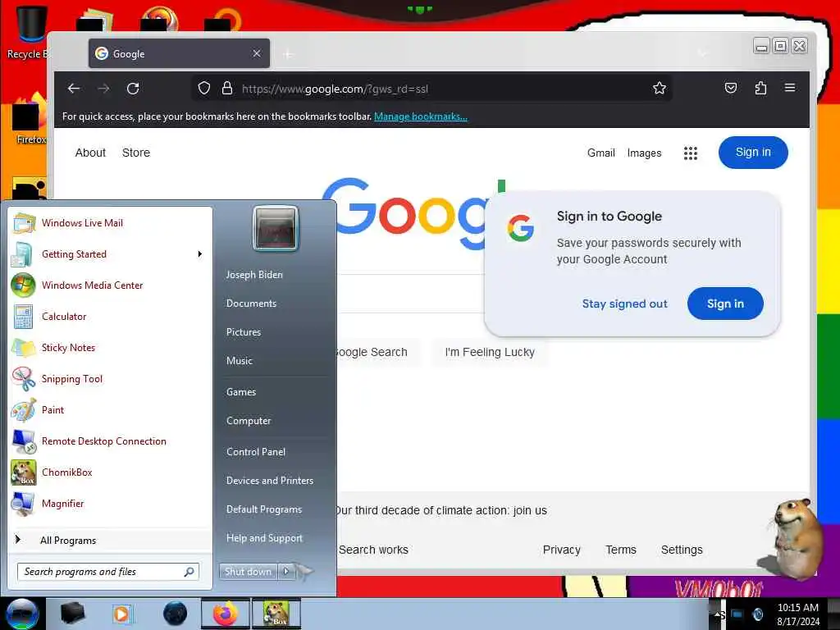840x630 pixels.
Task: Open the Manage bookmarks link
Action: coord(421,116)
